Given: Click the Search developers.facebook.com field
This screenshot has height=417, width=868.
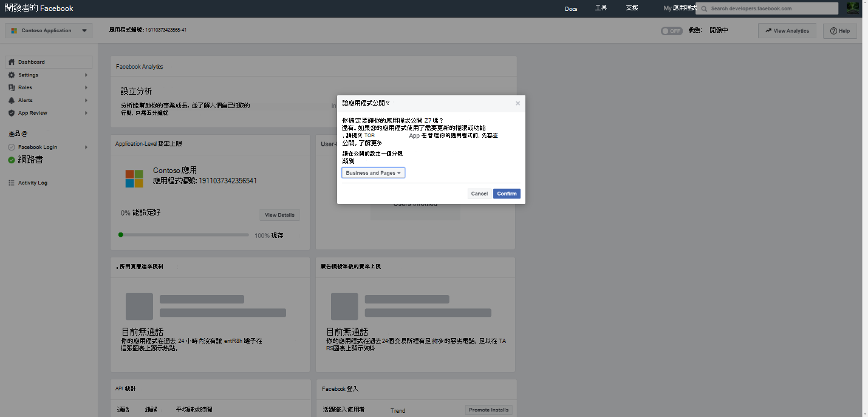Looking at the screenshot, I should [x=767, y=8].
